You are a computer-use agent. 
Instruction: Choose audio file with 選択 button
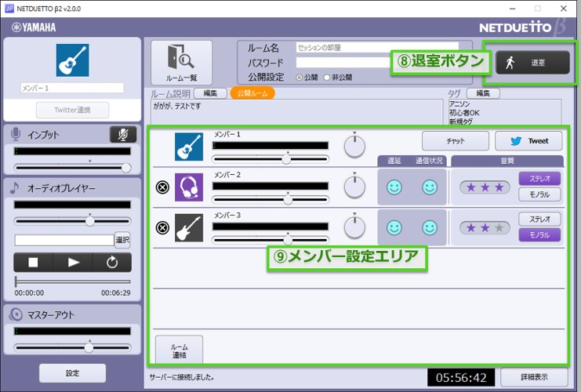122,240
